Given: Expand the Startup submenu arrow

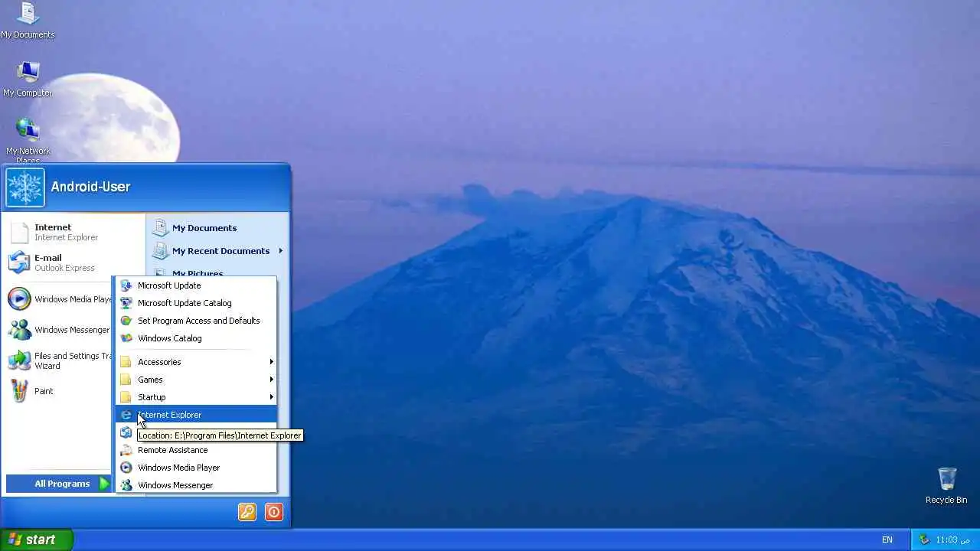Looking at the screenshot, I should pyautogui.click(x=271, y=397).
